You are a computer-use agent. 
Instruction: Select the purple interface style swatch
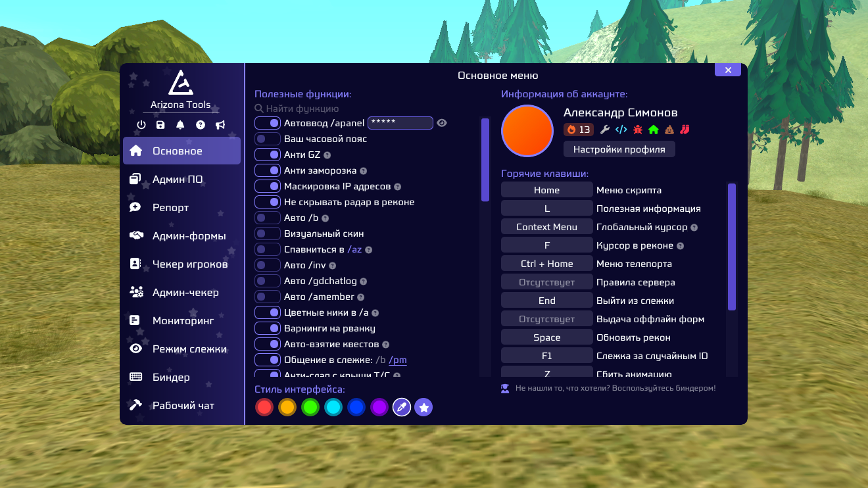coord(379,408)
